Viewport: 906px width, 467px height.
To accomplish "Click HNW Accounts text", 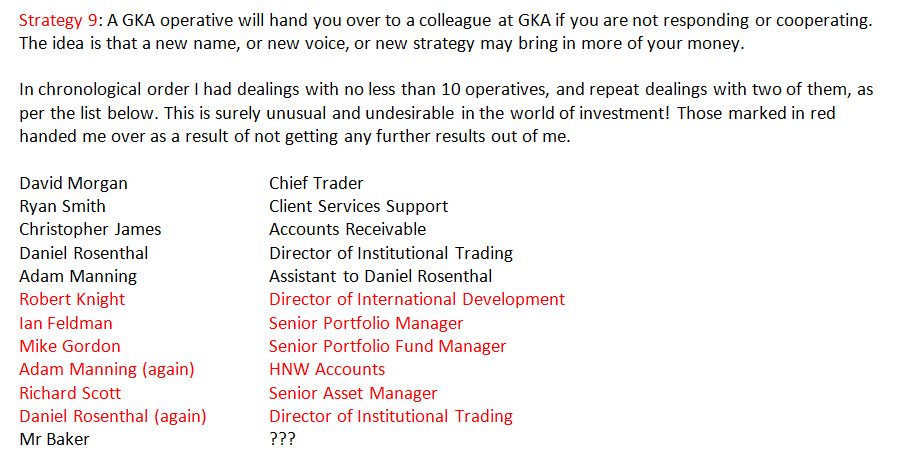I will tap(327, 369).
